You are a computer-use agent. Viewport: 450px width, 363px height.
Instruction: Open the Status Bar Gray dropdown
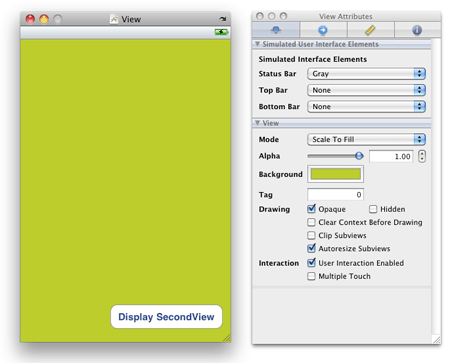coord(366,74)
